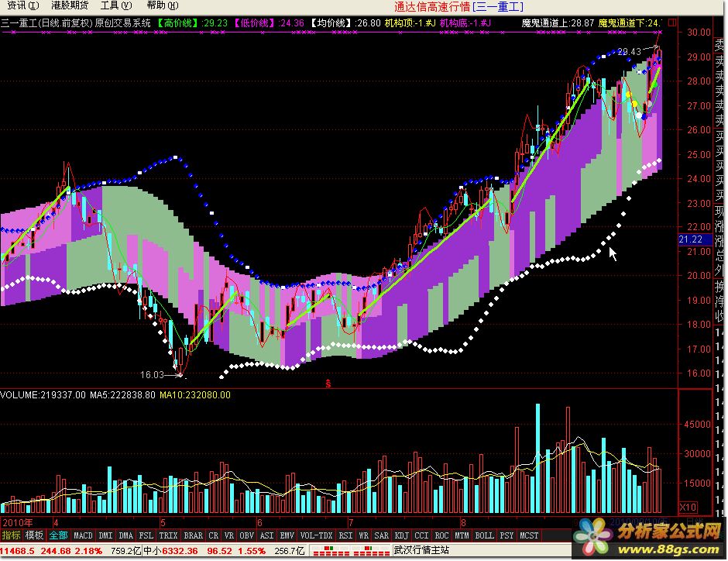Select the 全部 indicator tab
The height and width of the screenshot is (561, 728).
[59, 535]
